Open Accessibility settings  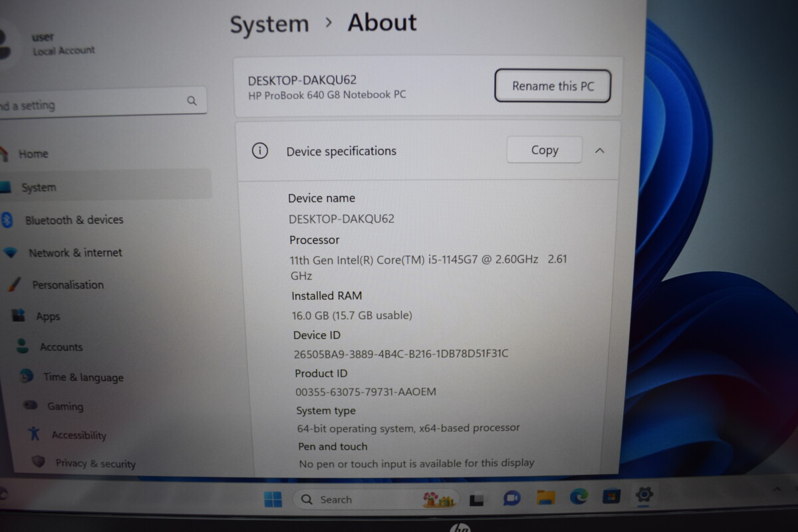78,435
